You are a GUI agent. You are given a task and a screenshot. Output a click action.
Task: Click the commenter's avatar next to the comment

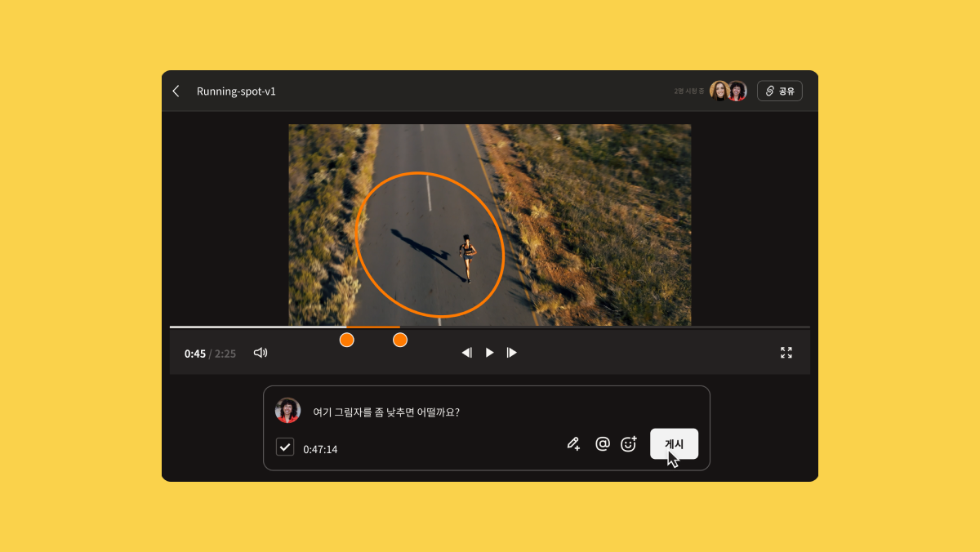[287, 410]
